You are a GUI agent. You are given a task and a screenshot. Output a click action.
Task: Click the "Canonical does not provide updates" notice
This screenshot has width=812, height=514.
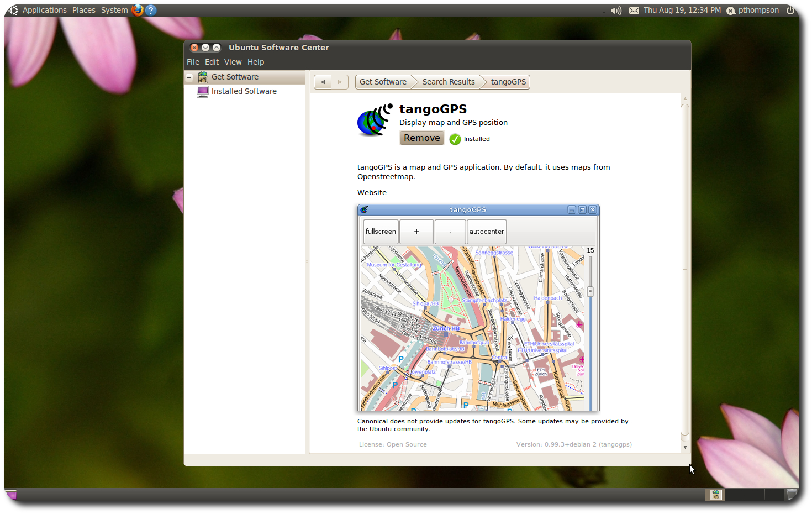click(x=493, y=425)
